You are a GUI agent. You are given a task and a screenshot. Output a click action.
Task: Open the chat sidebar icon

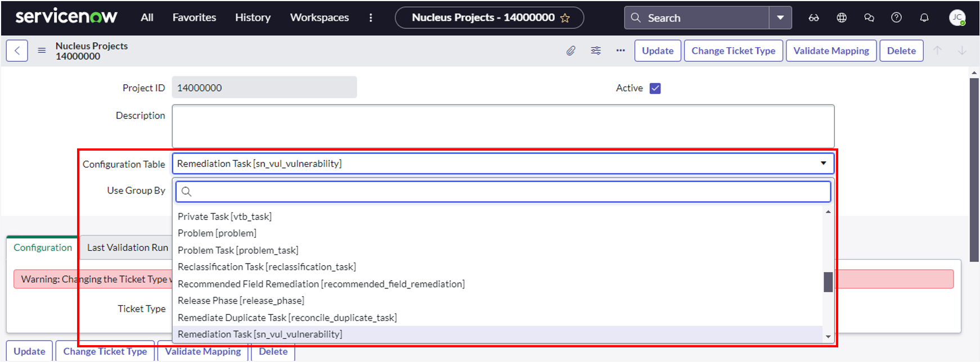869,18
